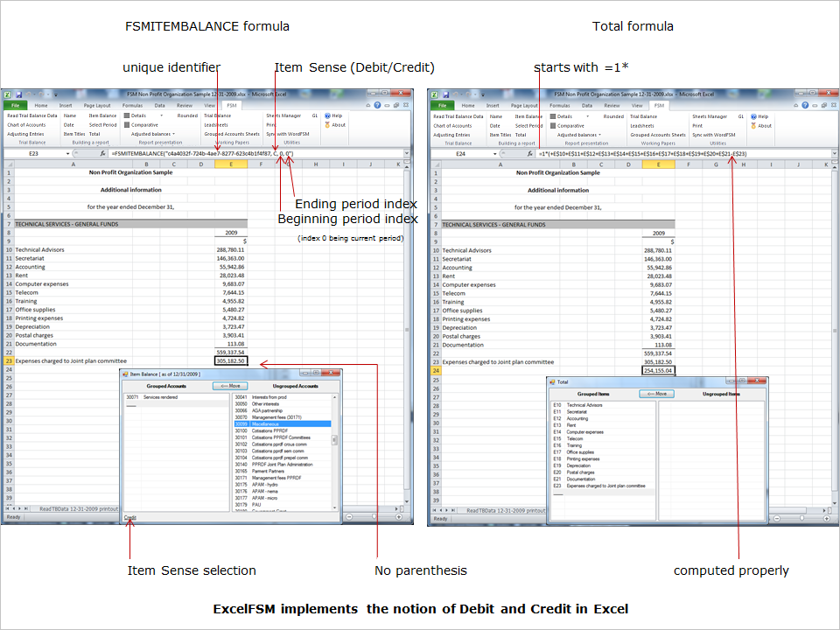The image size is (840, 630).
Task: Open the Chart of Accounts tool
Action: (26, 124)
